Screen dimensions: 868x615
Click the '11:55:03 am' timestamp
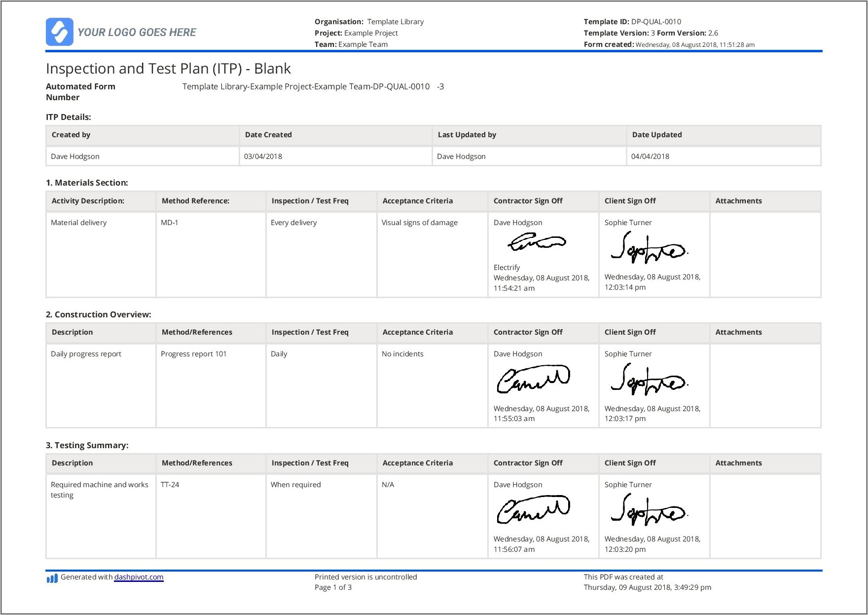point(514,419)
